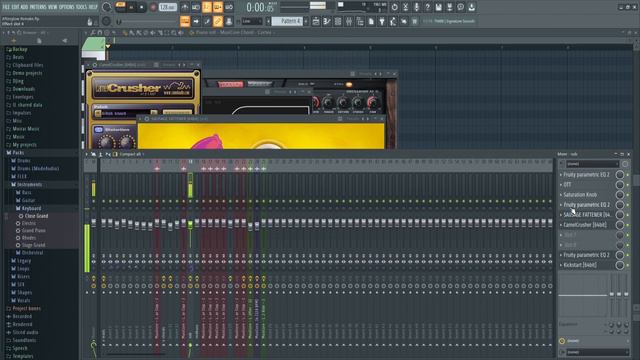The height and width of the screenshot is (360, 640).
Task: Expand the Orchestral folder in browser
Action: pyautogui.click(x=32, y=253)
